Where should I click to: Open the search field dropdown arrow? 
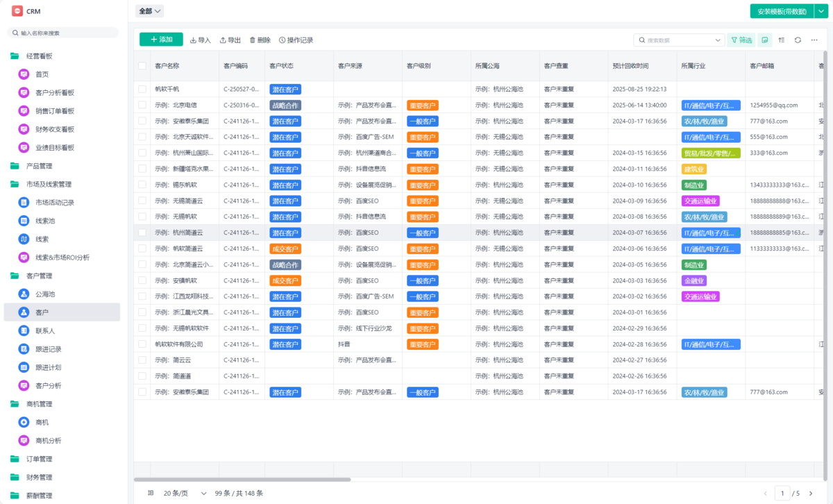[718, 40]
